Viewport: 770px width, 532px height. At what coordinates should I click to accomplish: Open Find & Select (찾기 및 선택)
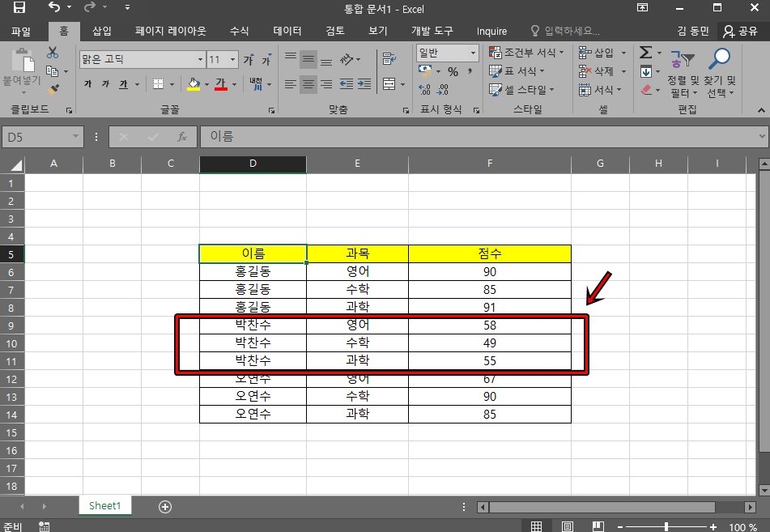(720, 73)
